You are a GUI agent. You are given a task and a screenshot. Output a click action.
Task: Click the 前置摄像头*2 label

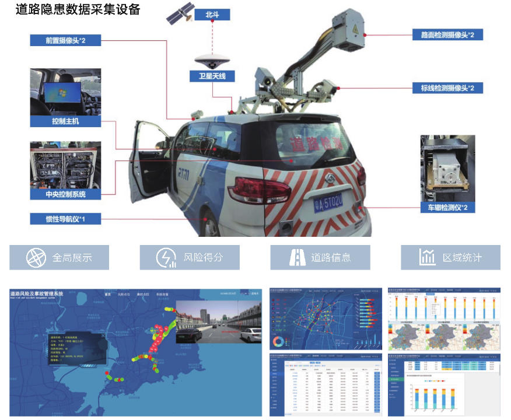pos(65,40)
